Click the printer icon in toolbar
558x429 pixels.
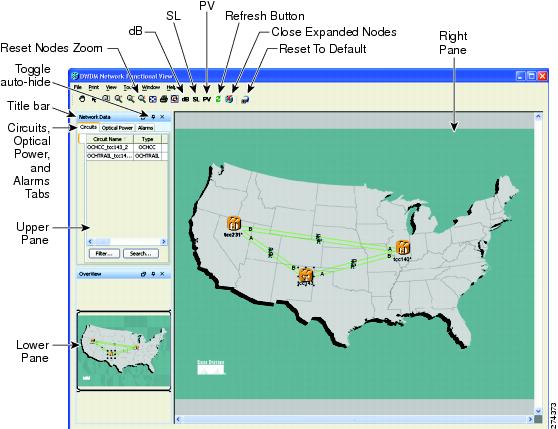(164, 99)
